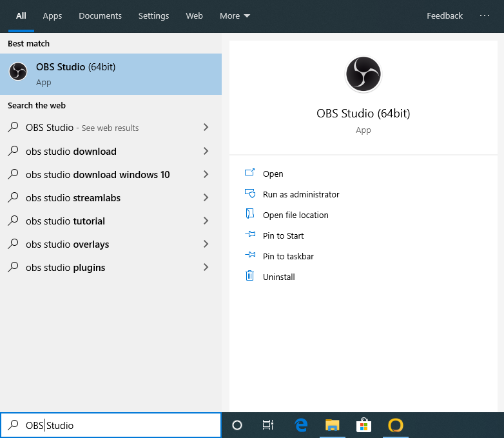This screenshot has height=438, width=504.
Task: Click the Feedback link
Action: (445, 15)
